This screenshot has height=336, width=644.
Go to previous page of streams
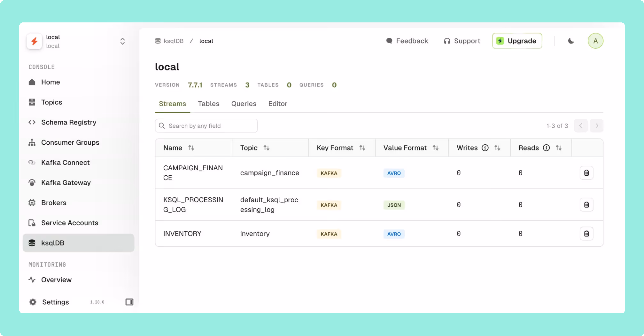pyautogui.click(x=581, y=126)
